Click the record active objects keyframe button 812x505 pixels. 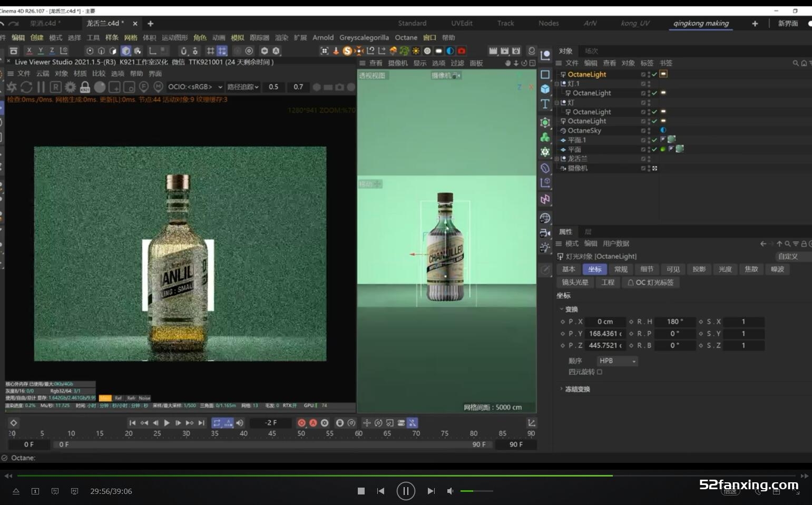301,423
